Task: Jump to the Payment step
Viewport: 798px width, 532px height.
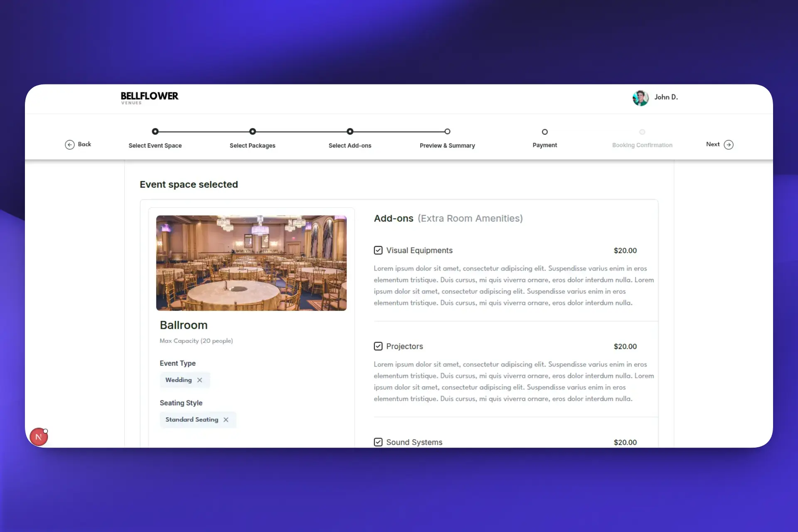Action: 544,145
